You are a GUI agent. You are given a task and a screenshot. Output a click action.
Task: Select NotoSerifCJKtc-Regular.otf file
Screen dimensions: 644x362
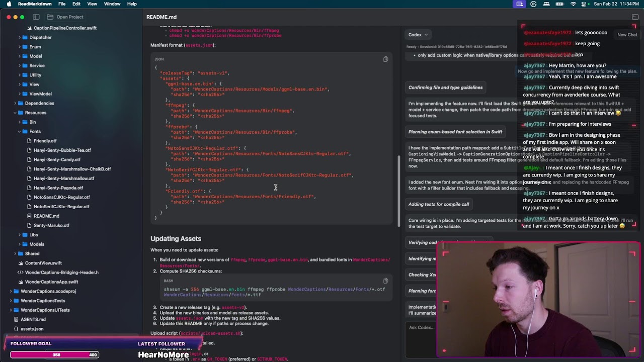61,207
